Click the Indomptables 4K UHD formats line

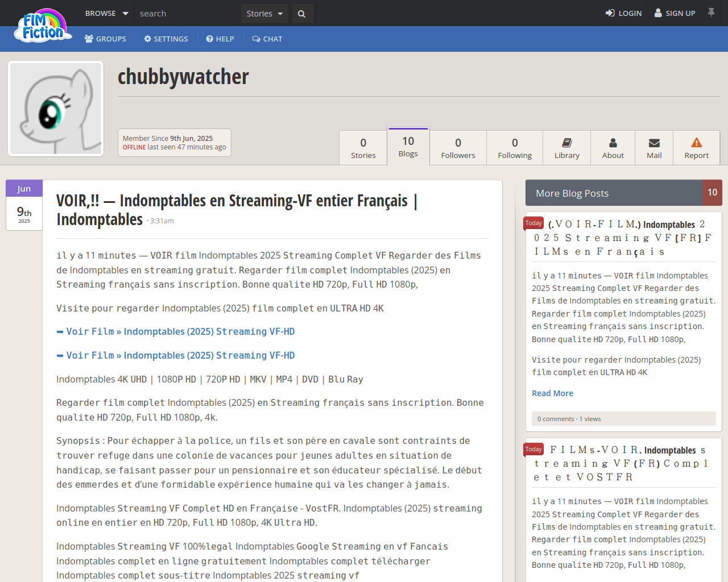tap(210, 379)
